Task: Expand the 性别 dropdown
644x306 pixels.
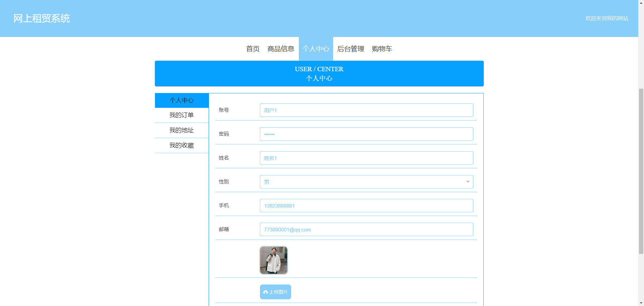Action: 366,182
